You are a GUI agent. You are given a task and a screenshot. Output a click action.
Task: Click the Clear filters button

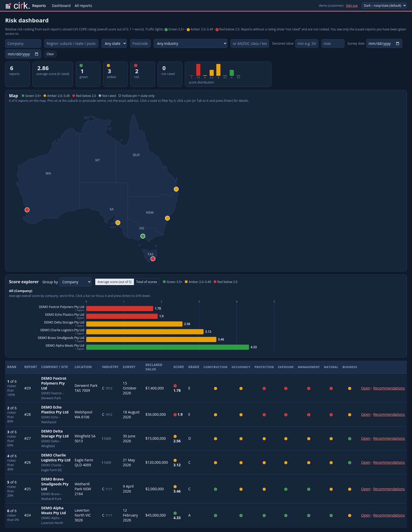pos(50,54)
